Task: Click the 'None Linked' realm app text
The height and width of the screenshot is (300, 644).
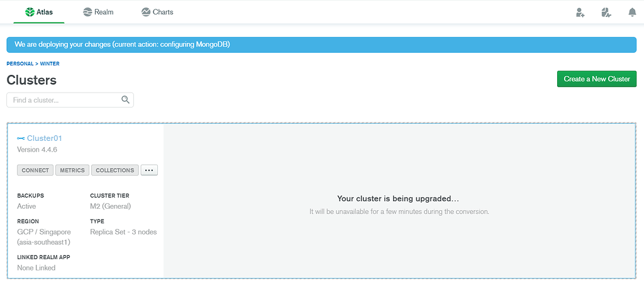Action: tap(36, 268)
